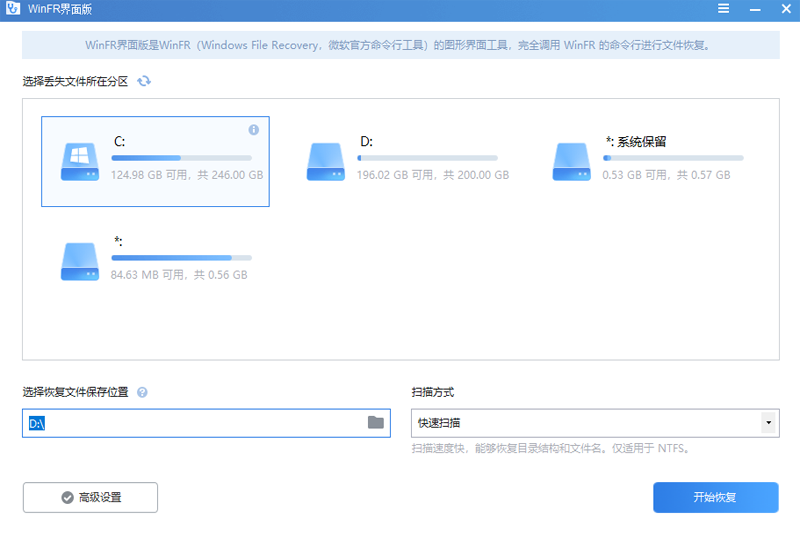
Task: Click the 84.63 MB partition usage bar
Action: [x=182, y=258]
